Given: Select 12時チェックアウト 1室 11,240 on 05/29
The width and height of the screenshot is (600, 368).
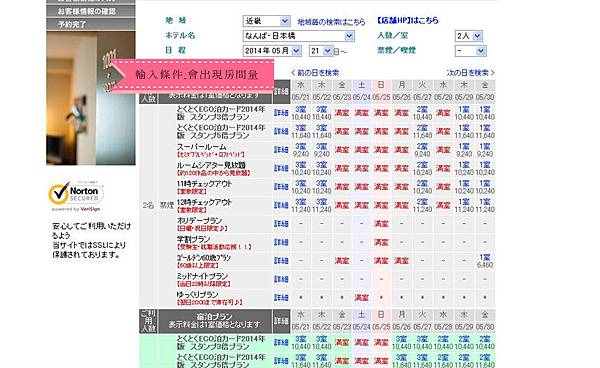Looking at the screenshot, I should (464, 205).
